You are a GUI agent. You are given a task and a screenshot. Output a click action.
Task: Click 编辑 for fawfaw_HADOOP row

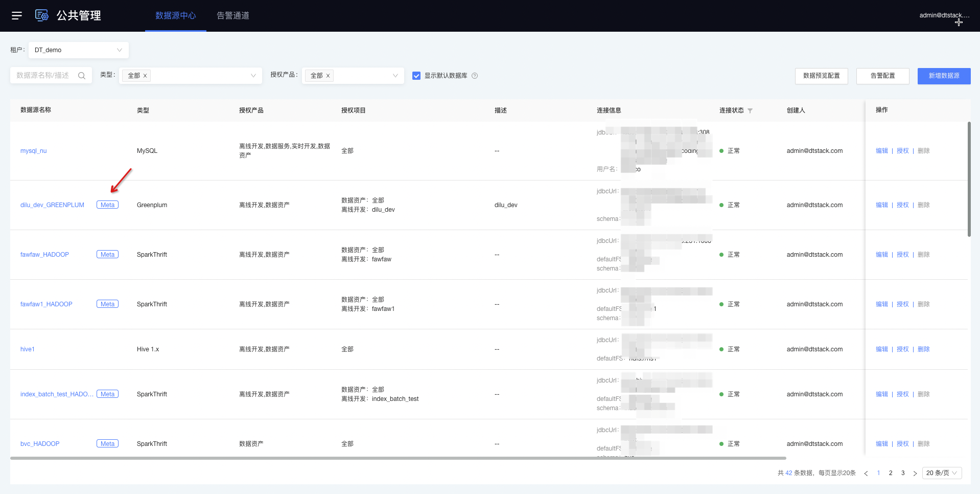point(882,255)
